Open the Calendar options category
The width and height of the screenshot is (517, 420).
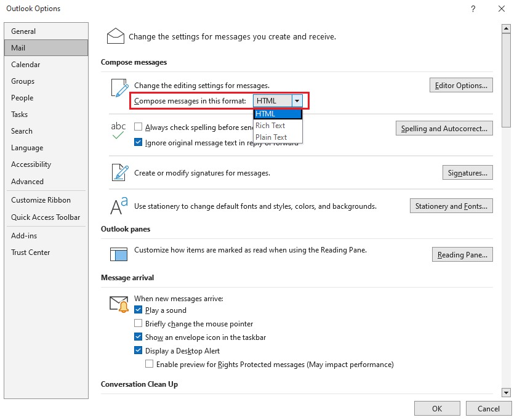[25, 65]
